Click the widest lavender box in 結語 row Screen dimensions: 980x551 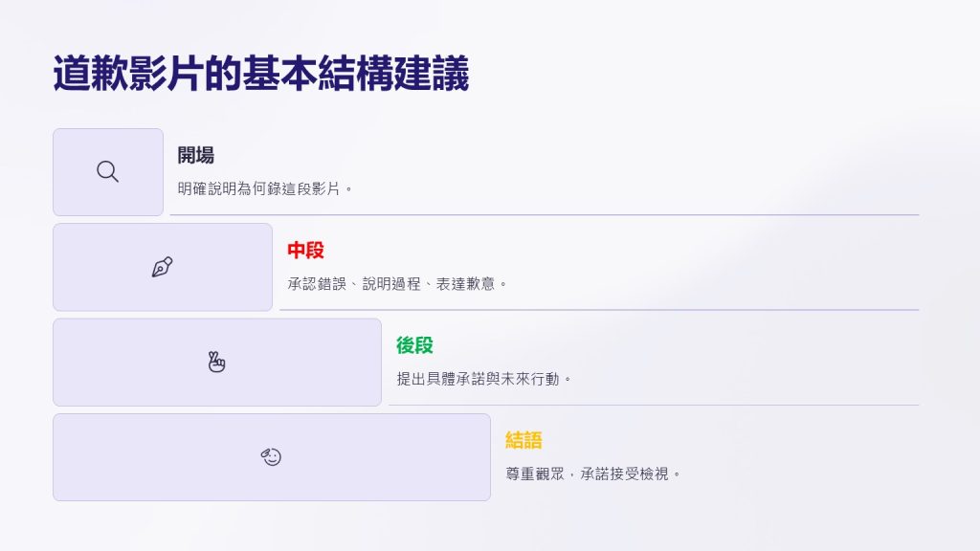(272, 457)
